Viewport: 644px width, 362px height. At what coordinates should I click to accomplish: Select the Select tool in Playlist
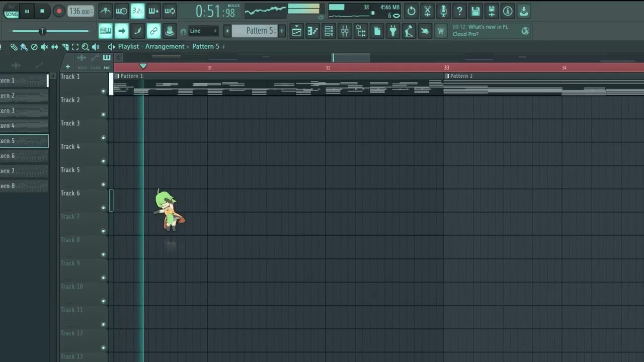point(75,47)
